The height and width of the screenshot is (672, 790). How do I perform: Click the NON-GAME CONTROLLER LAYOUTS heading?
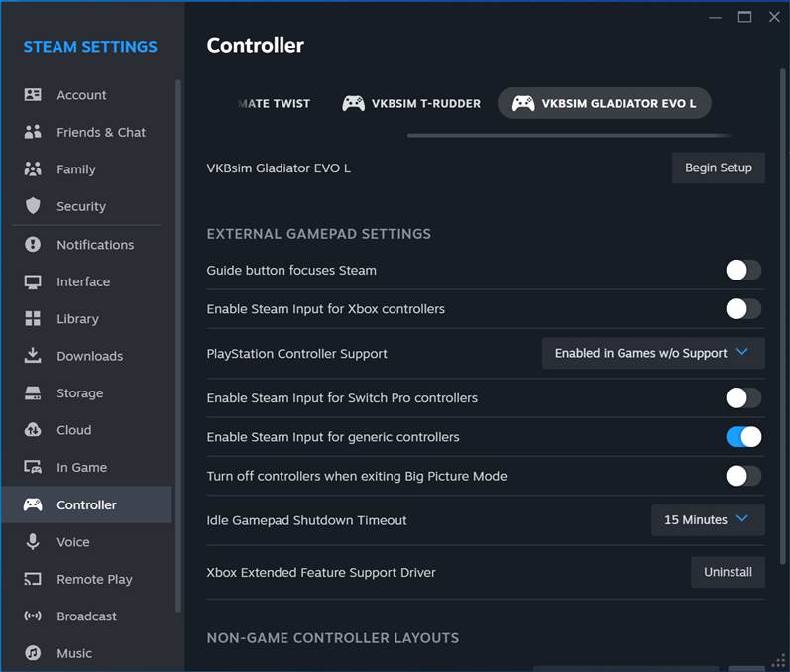[332, 637]
